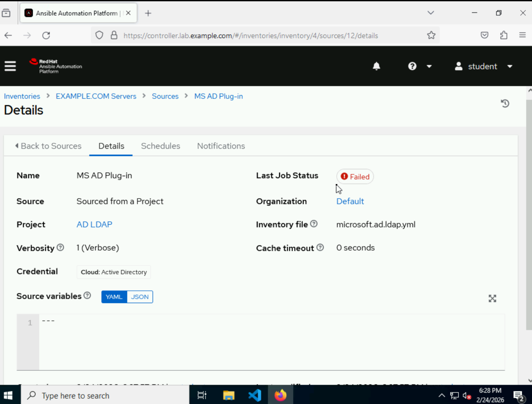This screenshot has width=532, height=404.
Task: Select the Firefox taskbar icon
Action: point(280,395)
